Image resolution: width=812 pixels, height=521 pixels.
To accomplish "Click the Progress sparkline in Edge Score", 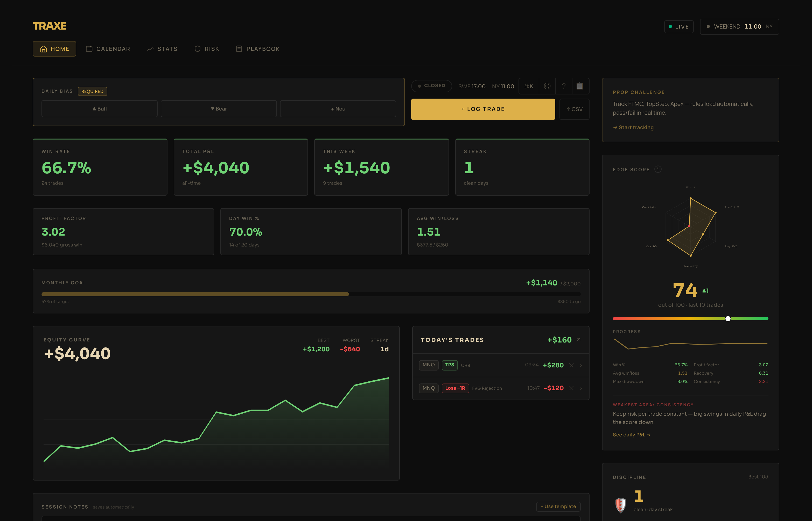I will coord(690,344).
